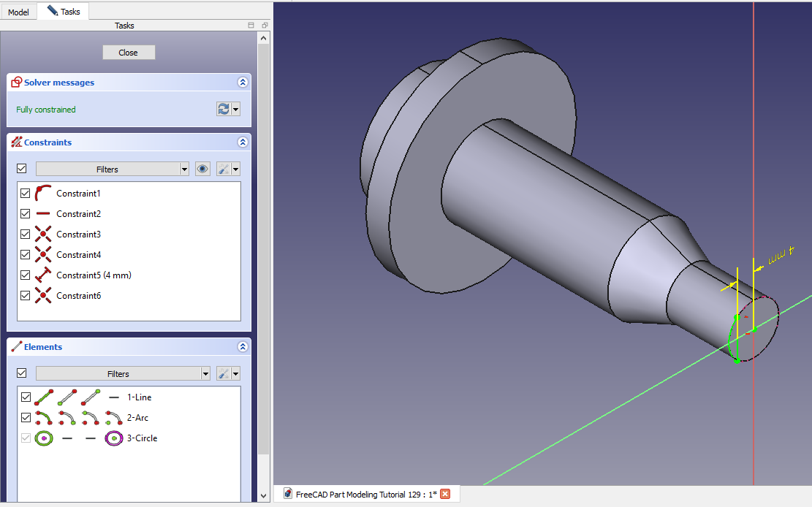Toggle constraint visibility eye button

(202, 169)
